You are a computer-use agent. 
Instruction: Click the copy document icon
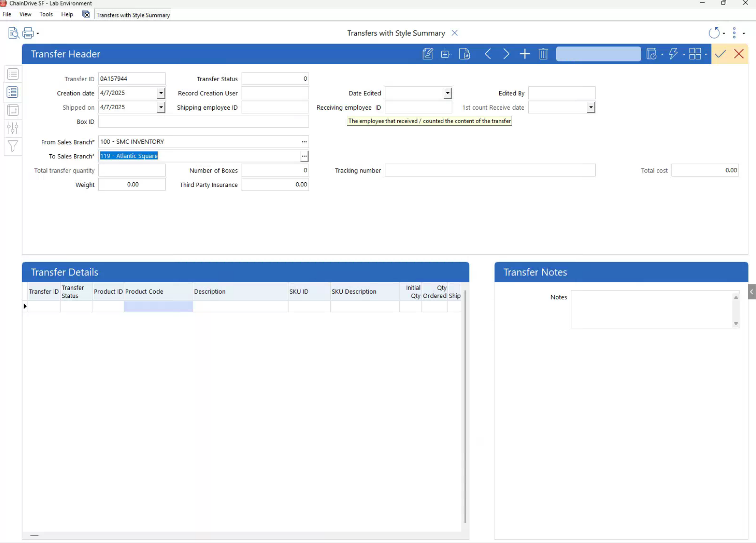click(465, 54)
